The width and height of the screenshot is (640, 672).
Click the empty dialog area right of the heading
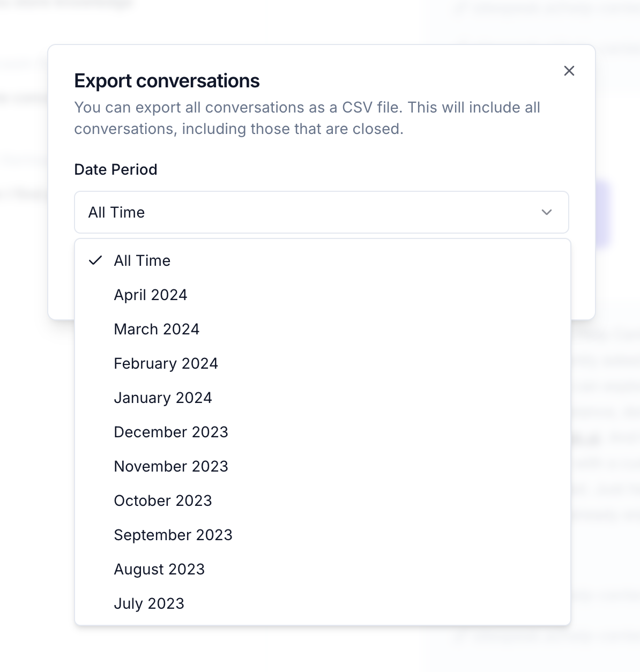click(407, 80)
